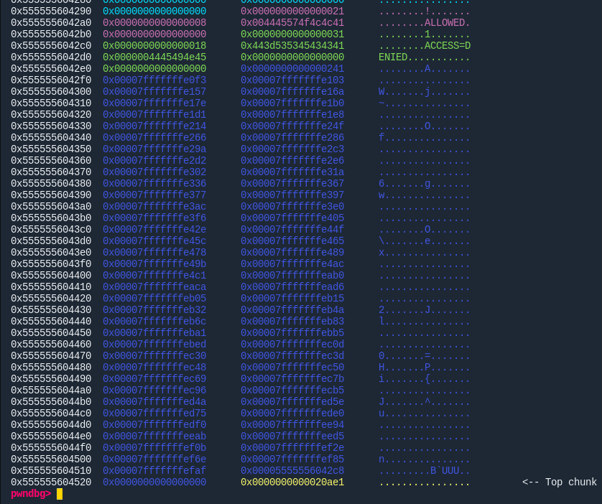Select the yellow top chunk size 0x0000000000020ae1
Screen dimensions: 602x504
(x=292, y=482)
